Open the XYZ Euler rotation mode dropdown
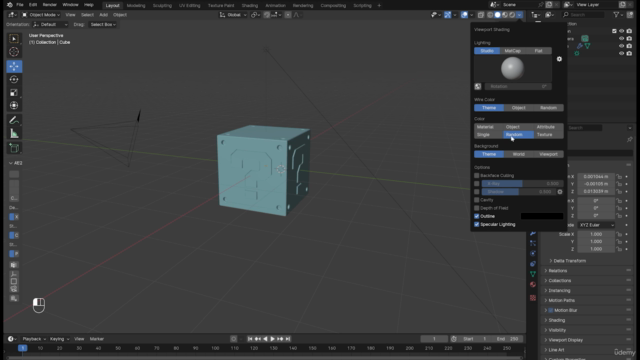The image size is (640, 360). pyautogui.click(x=596, y=225)
